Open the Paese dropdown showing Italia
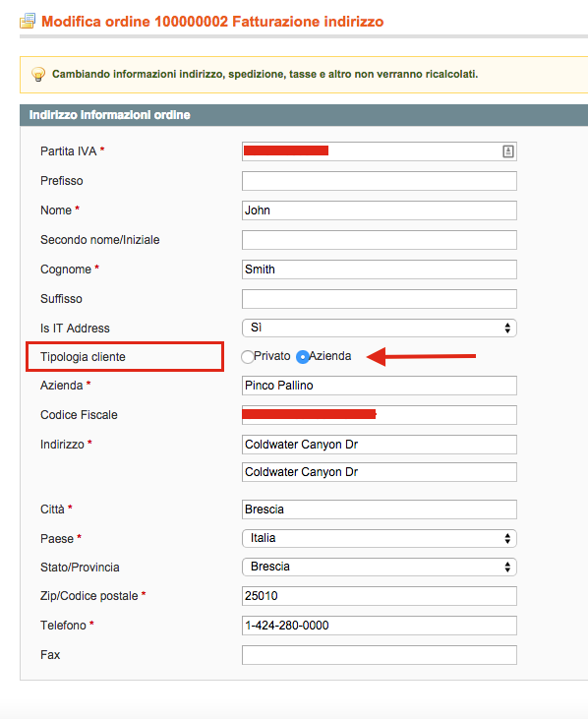Screen dimensions: 588x719 click(x=380, y=538)
